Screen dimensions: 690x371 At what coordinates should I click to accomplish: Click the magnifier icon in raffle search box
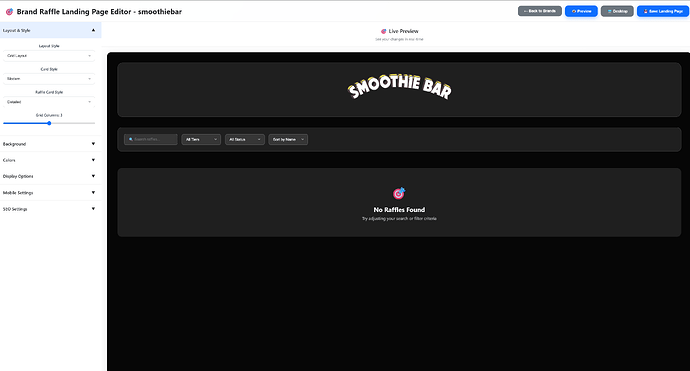click(x=131, y=140)
